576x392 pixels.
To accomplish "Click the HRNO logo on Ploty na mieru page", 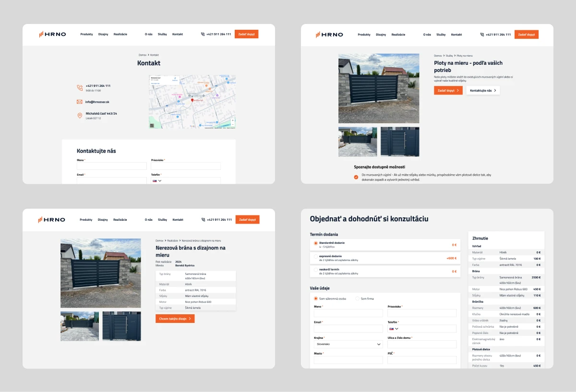I will click(329, 35).
